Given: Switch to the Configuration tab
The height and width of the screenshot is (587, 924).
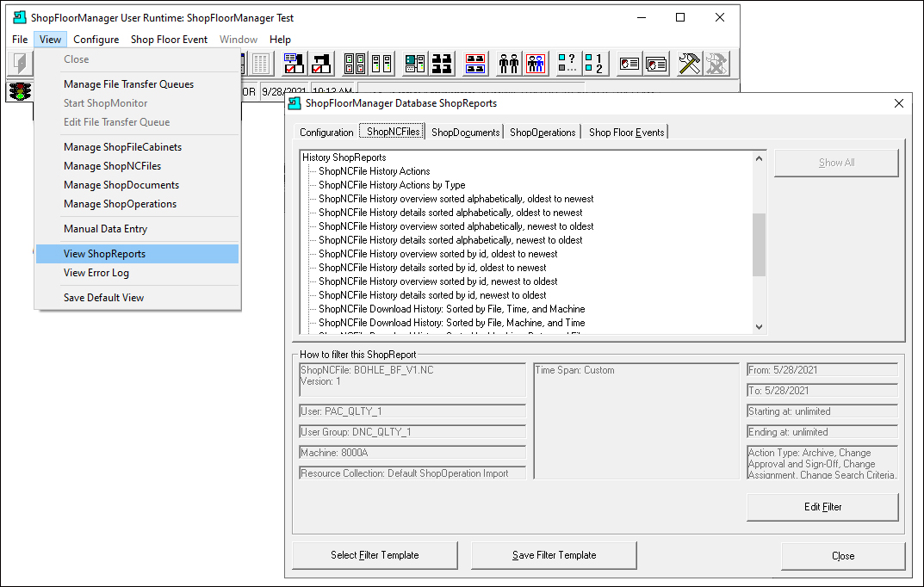Looking at the screenshot, I should [326, 133].
